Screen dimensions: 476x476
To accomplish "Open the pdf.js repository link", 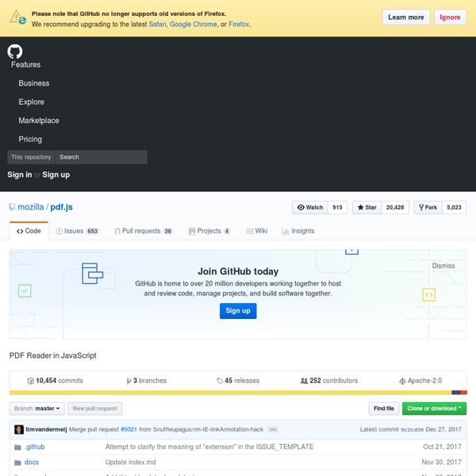I will [x=61, y=207].
